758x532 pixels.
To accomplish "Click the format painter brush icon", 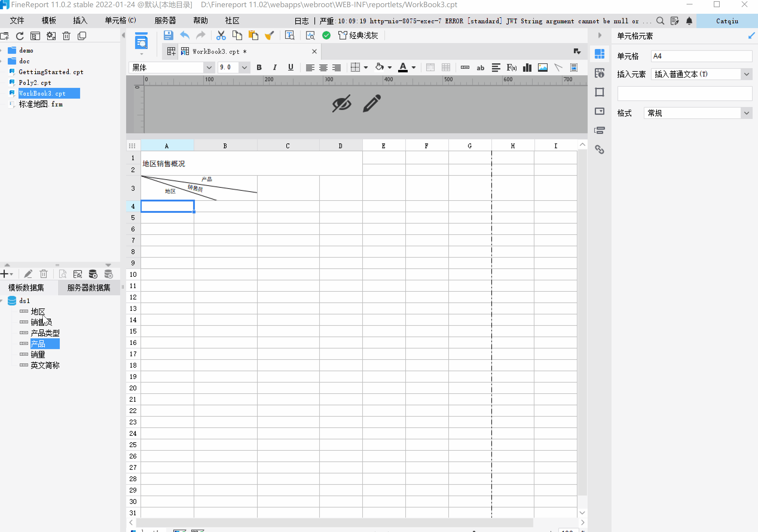I will click(x=269, y=35).
